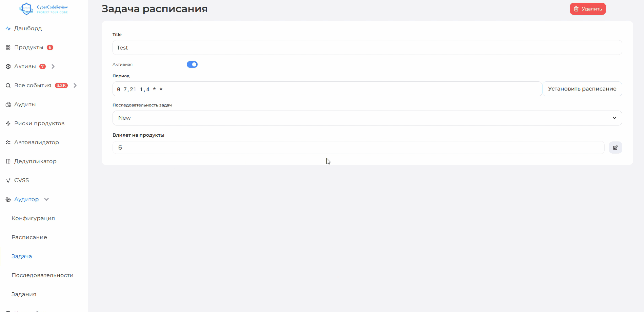The height and width of the screenshot is (312, 644).
Task: Open the Расписание menu item
Action: coord(29,237)
